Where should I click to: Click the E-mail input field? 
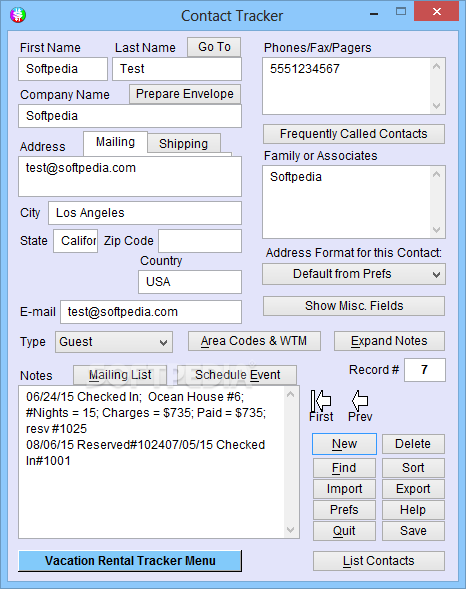coord(151,312)
